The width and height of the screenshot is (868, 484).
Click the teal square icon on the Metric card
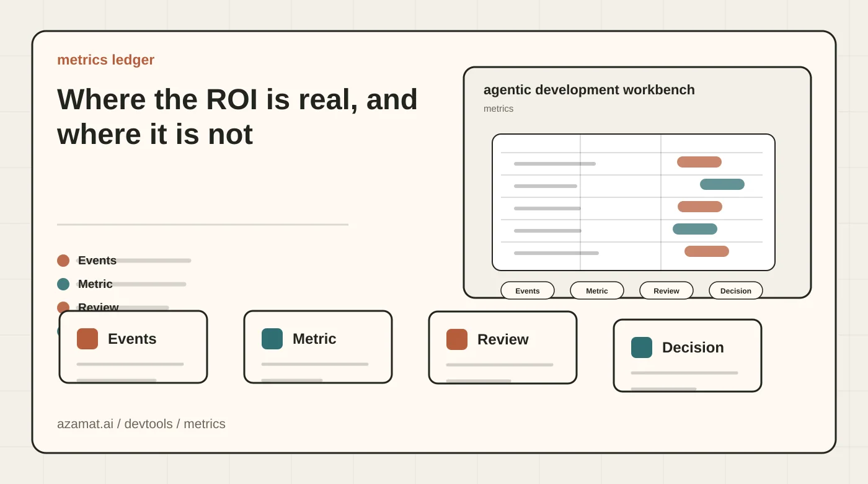coord(272,339)
